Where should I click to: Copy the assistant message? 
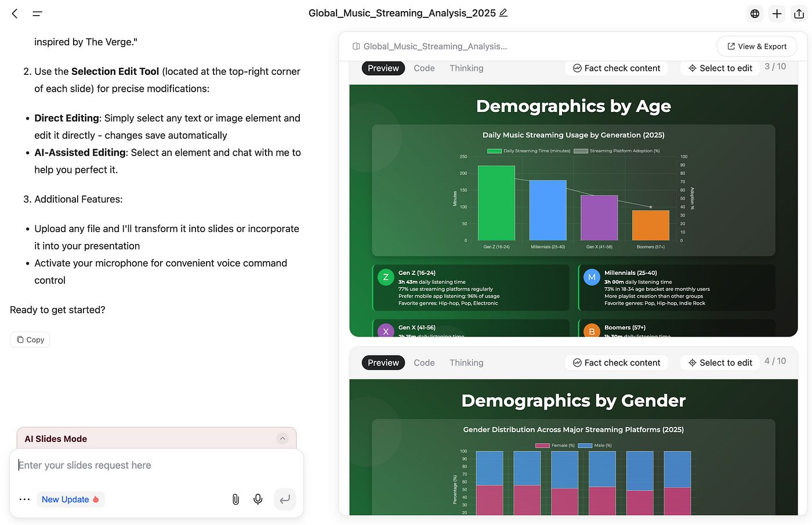[x=30, y=339]
